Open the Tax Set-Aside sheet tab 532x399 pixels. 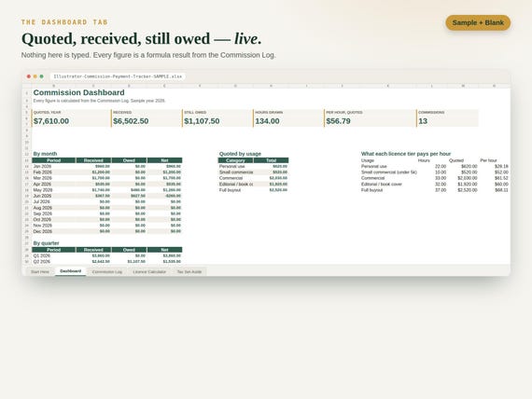pos(189,272)
